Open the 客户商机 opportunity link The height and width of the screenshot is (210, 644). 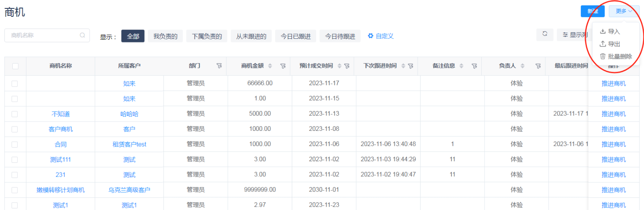click(61, 129)
